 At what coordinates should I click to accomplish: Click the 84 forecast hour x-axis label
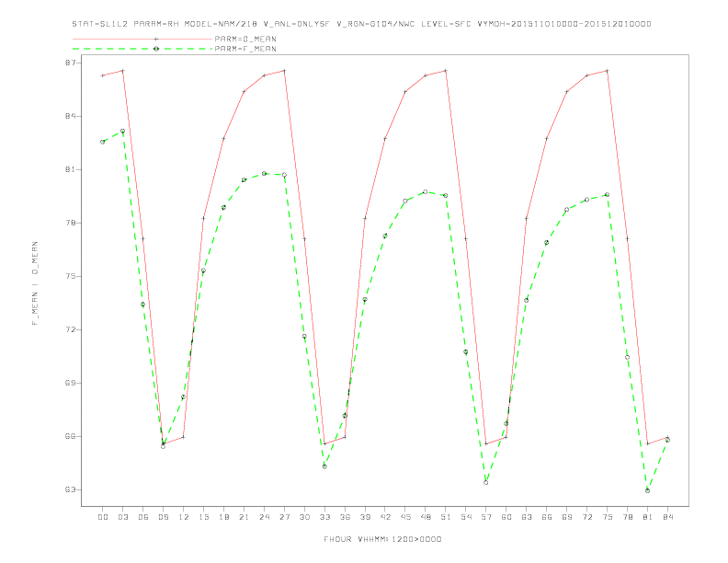pyautogui.click(x=667, y=517)
